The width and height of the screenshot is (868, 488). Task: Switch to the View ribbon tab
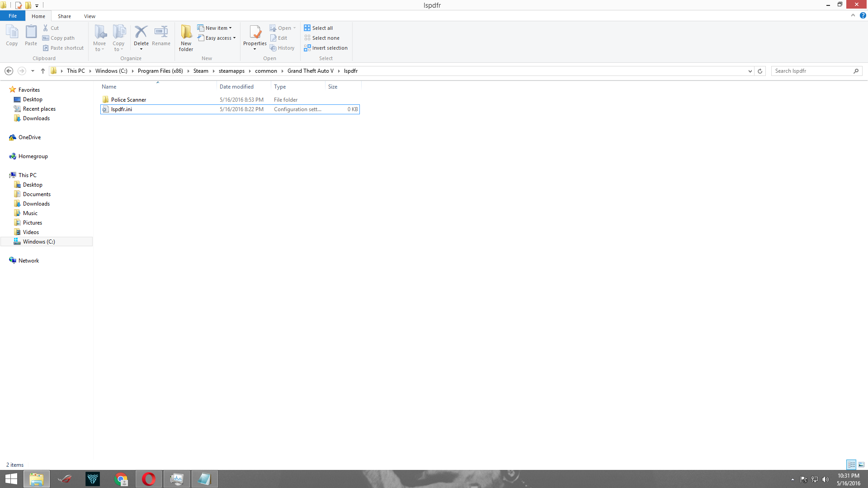[x=90, y=16]
